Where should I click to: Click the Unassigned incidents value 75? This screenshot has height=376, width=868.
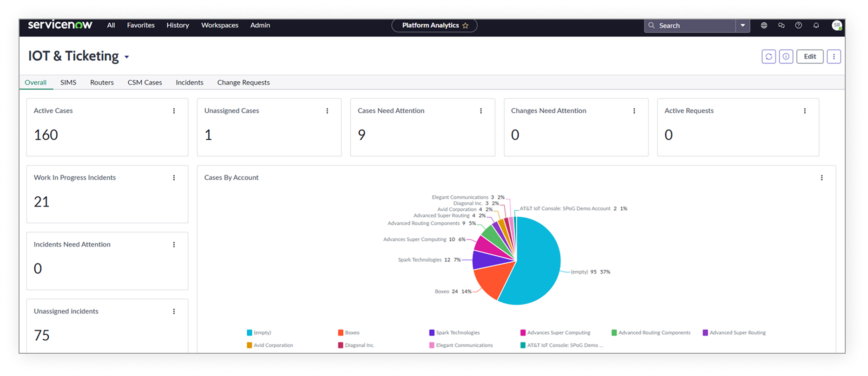point(42,336)
